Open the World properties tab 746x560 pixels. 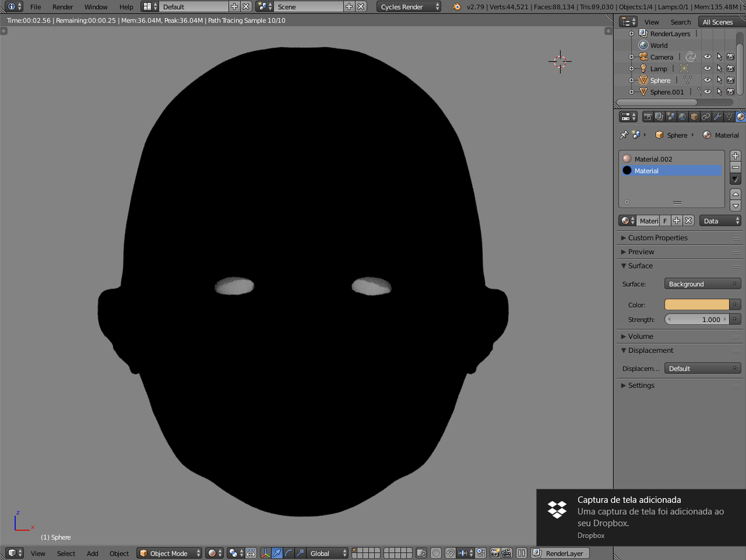[683, 117]
